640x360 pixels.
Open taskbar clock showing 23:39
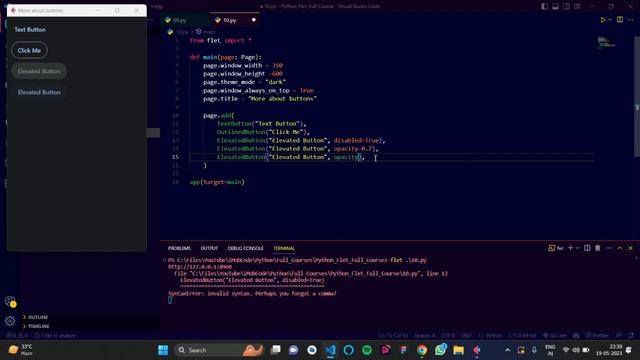(x=609, y=350)
